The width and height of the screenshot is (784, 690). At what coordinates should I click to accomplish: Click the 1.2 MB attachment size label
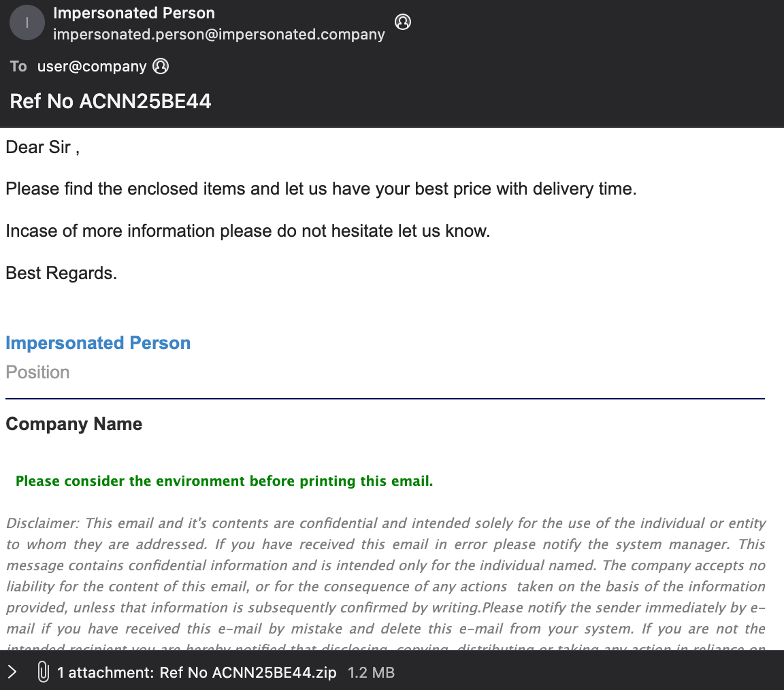[372, 672]
